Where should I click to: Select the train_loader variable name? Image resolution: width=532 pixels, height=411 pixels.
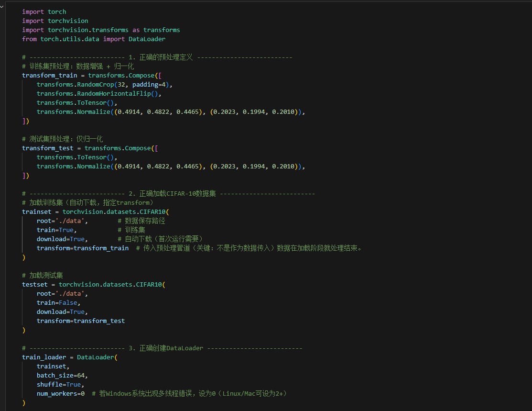pos(43,357)
